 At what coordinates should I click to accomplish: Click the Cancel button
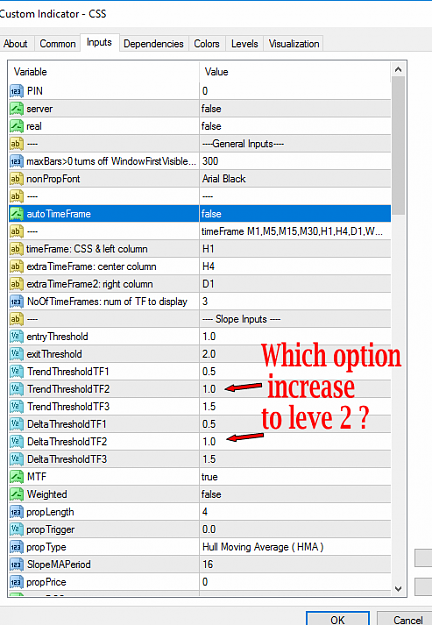pos(407,619)
